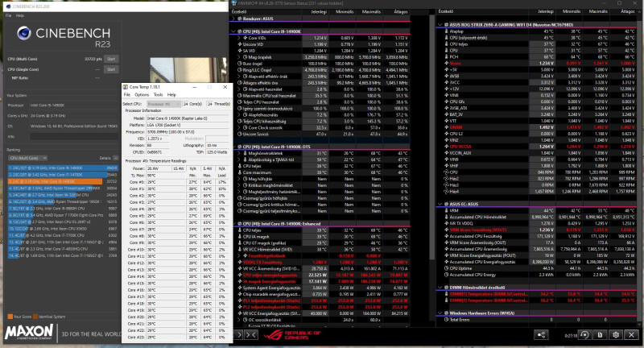Click the VRM thermometer icon under ASUS EC
This screenshot has height=348, width=644.
(447, 210)
